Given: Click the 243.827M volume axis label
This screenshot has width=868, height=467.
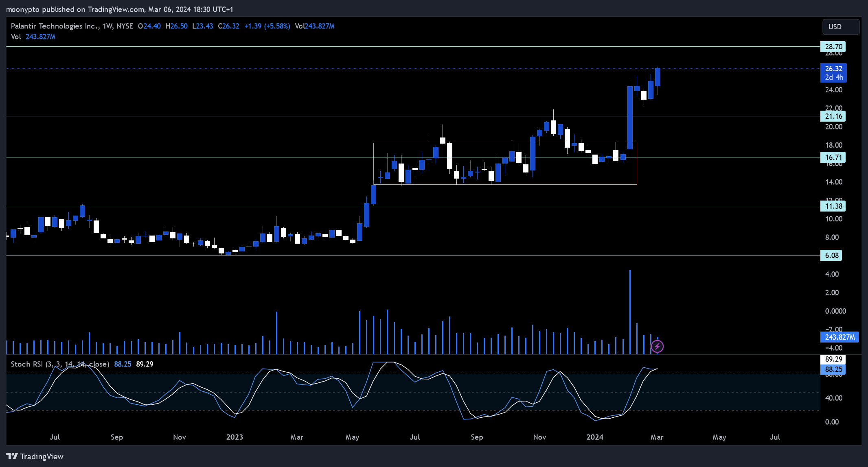Looking at the screenshot, I should pyautogui.click(x=840, y=337).
